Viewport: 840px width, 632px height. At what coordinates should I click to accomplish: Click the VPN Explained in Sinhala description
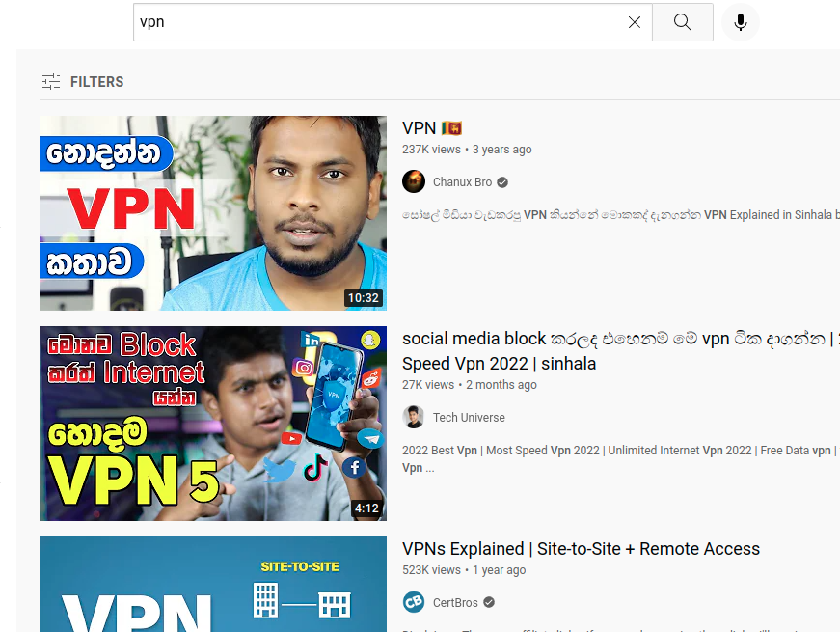(621, 215)
